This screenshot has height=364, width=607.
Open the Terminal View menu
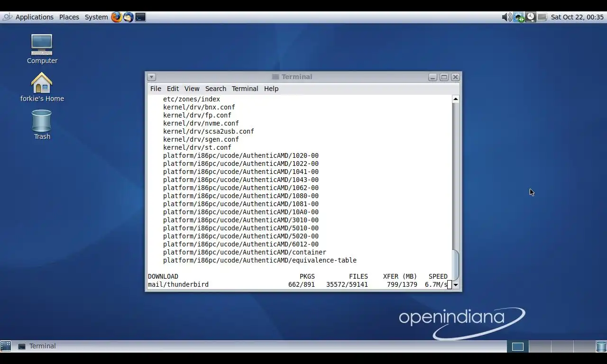coord(192,89)
